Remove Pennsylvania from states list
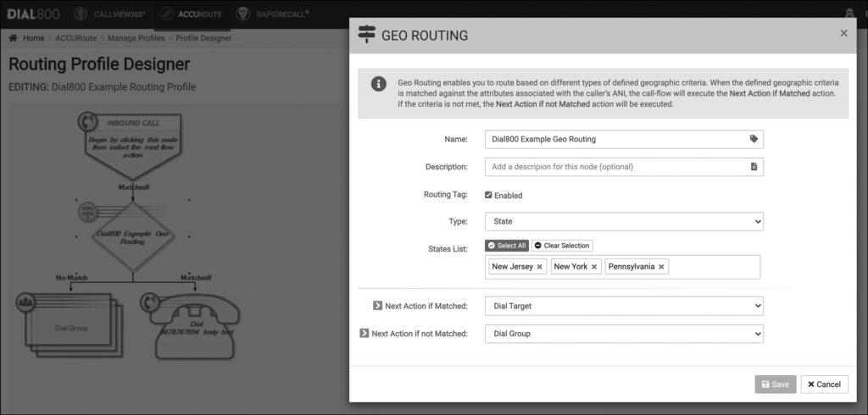868x415 pixels. pos(662,267)
